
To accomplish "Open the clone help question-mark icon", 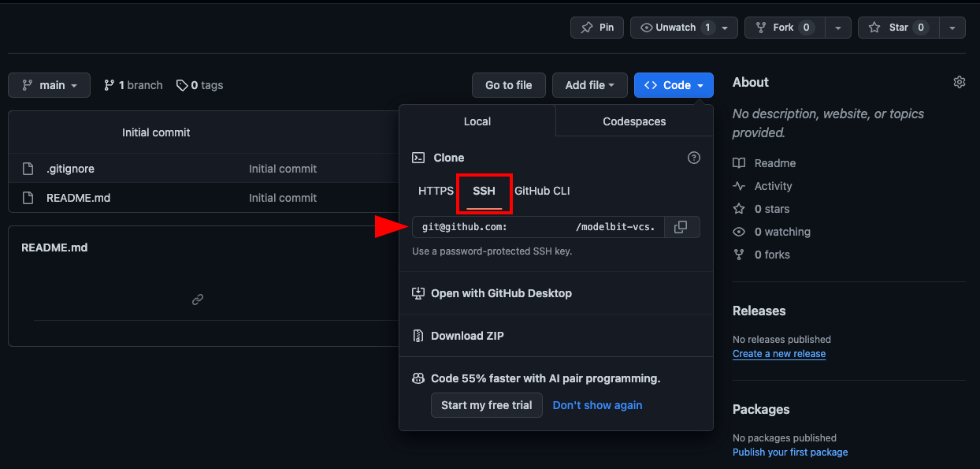I will 694,158.
